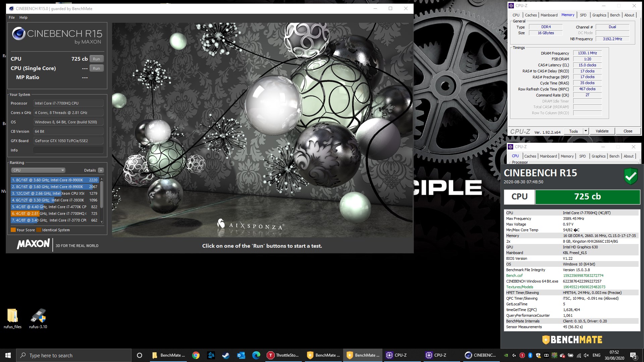Image resolution: width=644 pixels, height=362 pixels.
Task: Open the rufus-3.10 desktop shortcut
Action: 38,318
